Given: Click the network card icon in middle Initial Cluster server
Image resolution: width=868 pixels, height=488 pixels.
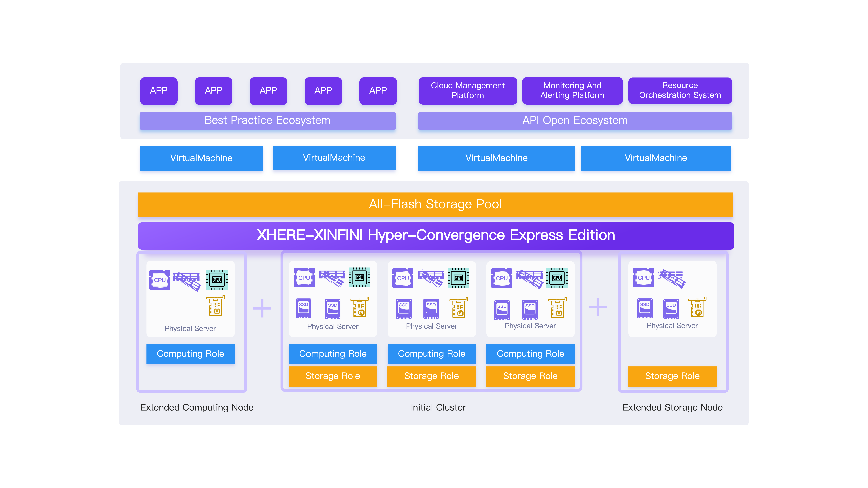Looking at the screenshot, I should pos(459,307).
